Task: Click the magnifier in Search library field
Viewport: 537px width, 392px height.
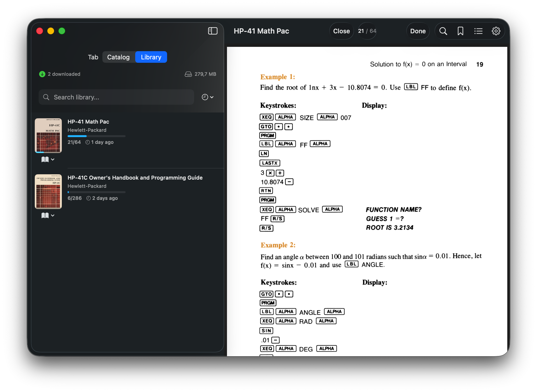Action: pyautogui.click(x=46, y=97)
